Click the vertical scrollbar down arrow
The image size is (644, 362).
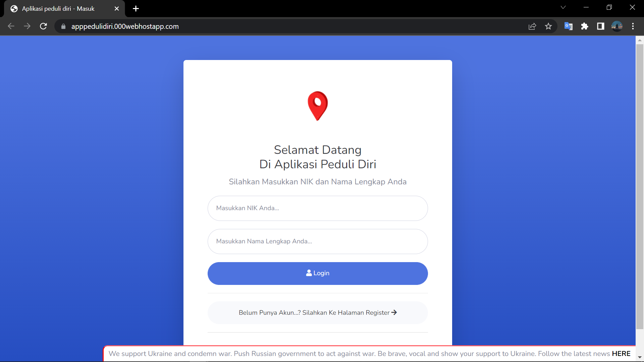click(640, 357)
